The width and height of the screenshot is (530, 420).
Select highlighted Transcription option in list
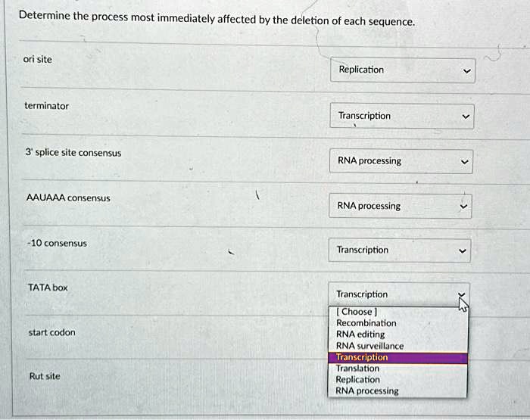point(362,357)
